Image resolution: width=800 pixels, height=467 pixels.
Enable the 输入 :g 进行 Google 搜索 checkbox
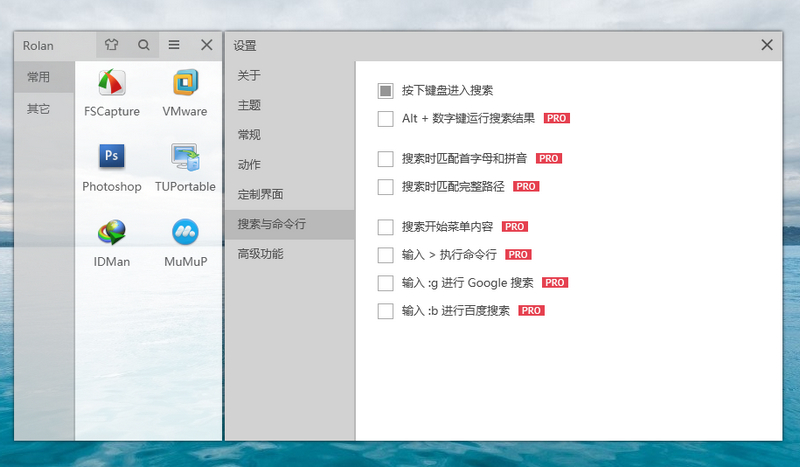pos(386,283)
